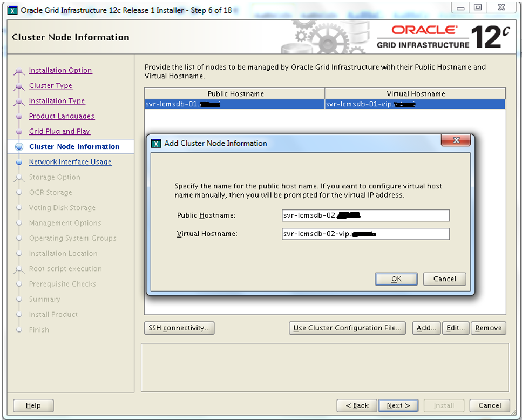522x420 pixels.
Task: Open Help for the installer
Action: pos(33,405)
